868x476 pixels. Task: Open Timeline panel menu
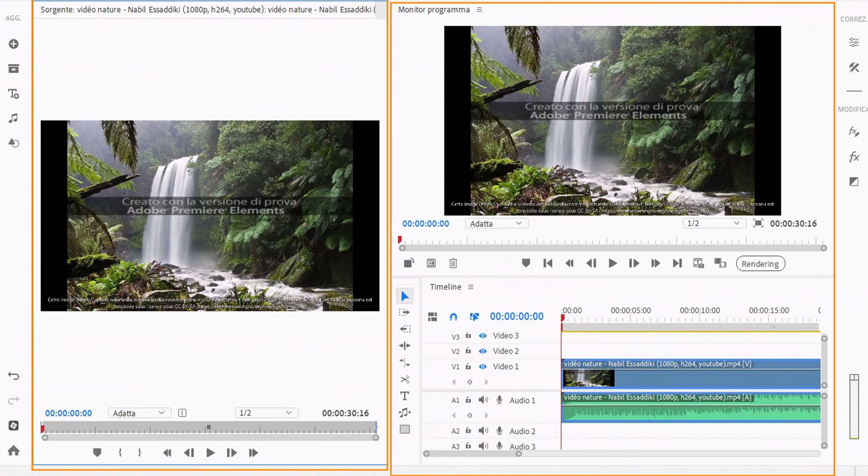pyautogui.click(x=471, y=287)
